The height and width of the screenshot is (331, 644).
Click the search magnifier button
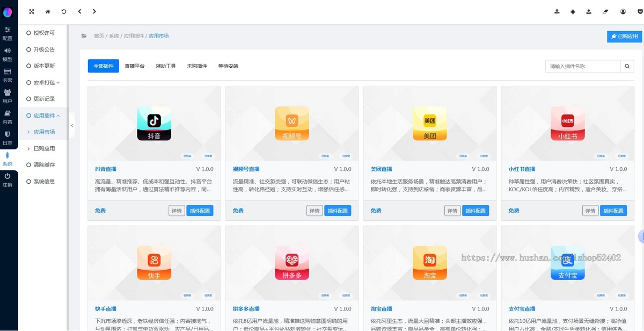coord(627,67)
